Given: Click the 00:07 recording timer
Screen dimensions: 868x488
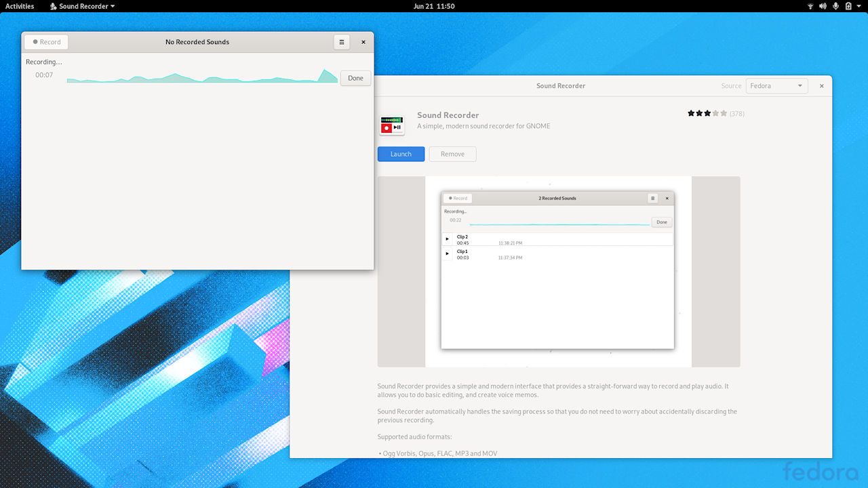Looking at the screenshot, I should (44, 75).
